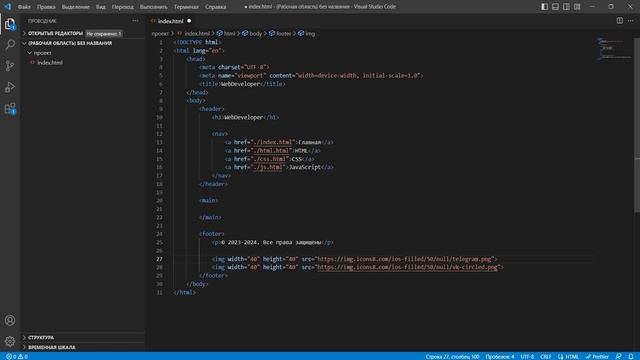The height and width of the screenshot is (360, 640).
Task: Follow the ./js.html link in code
Action: click(268, 167)
